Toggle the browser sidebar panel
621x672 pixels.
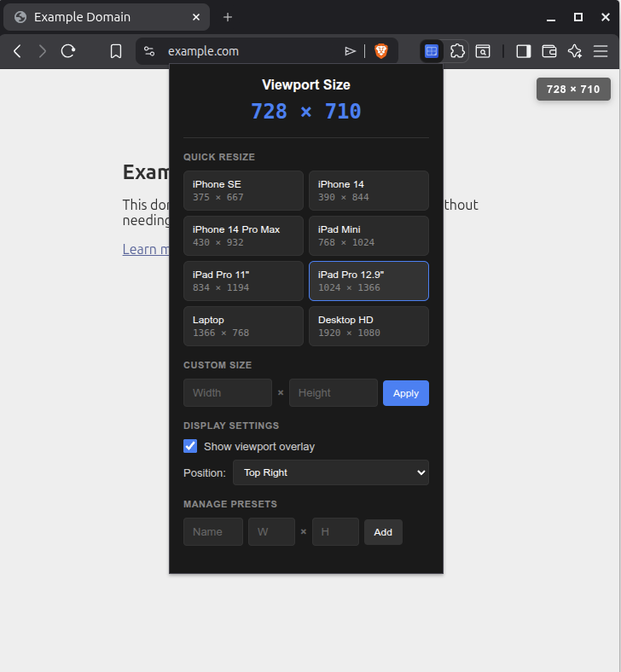click(x=523, y=51)
